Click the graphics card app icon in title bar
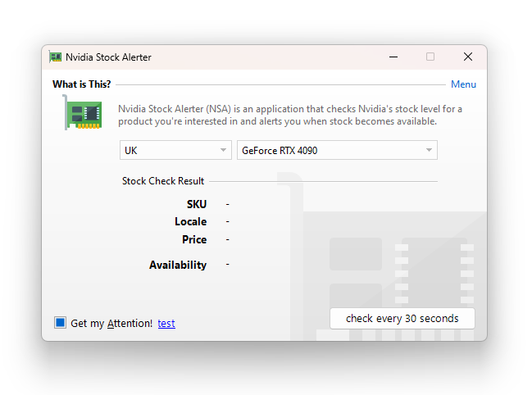This screenshot has width=532, height=395. [55, 57]
